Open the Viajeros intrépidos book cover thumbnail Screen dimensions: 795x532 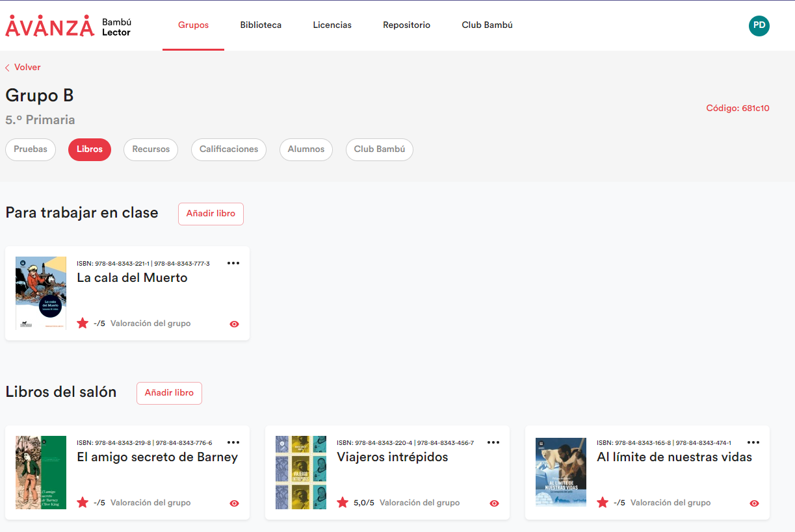[x=301, y=472]
